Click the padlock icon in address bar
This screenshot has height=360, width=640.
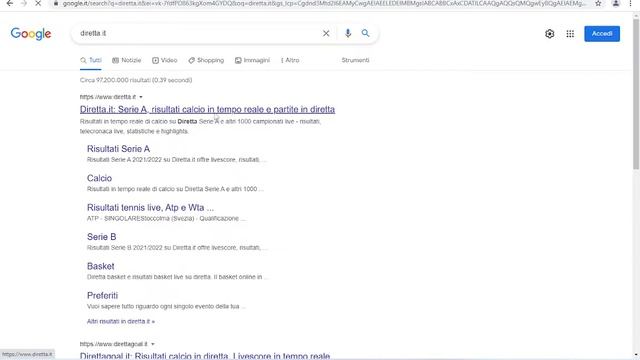56,3
